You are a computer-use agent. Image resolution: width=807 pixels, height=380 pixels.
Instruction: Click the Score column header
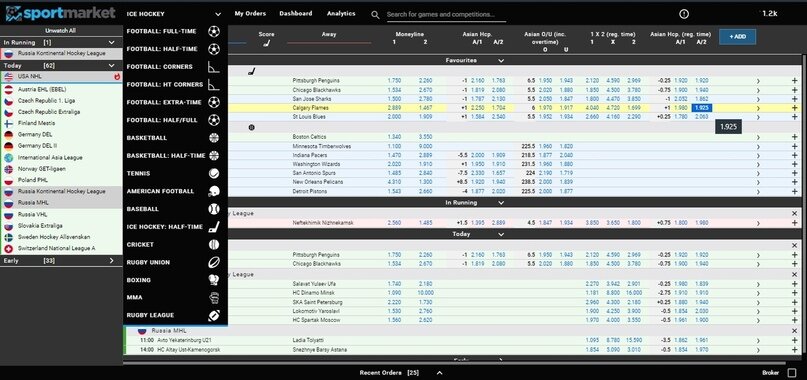266,34
